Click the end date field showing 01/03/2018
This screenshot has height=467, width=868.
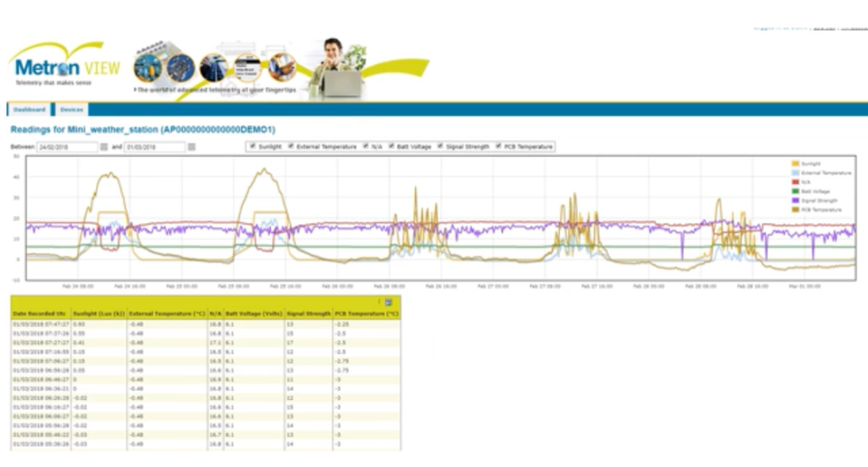(155, 147)
